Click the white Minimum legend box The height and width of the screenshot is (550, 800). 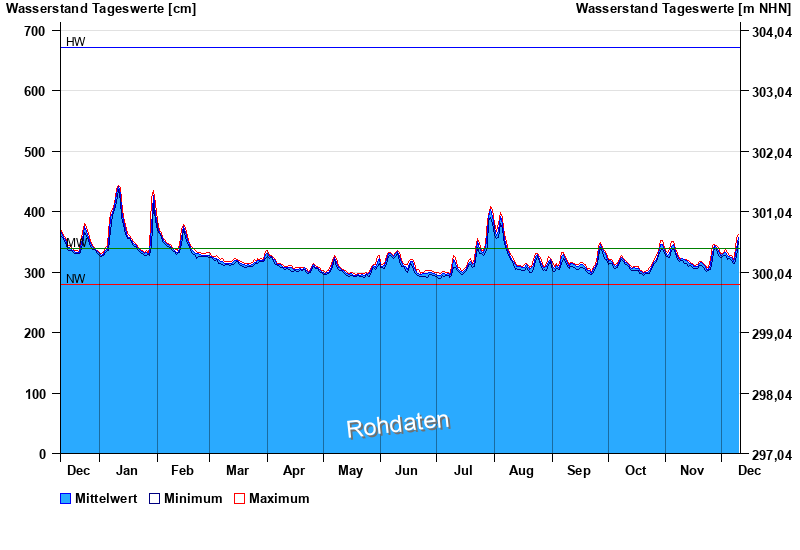[155, 498]
